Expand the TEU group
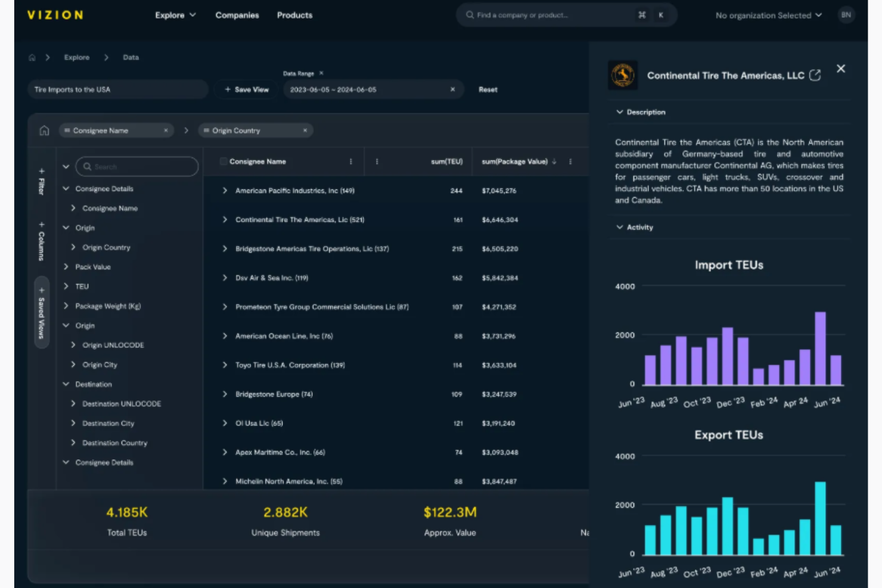The width and height of the screenshot is (882, 588). tap(66, 287)
